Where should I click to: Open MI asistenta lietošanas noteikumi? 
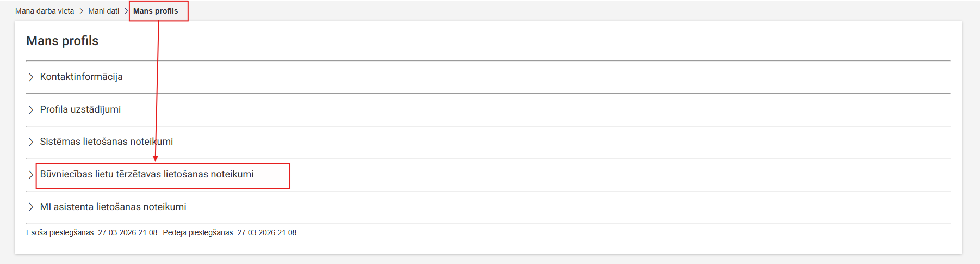coord(113,207)
